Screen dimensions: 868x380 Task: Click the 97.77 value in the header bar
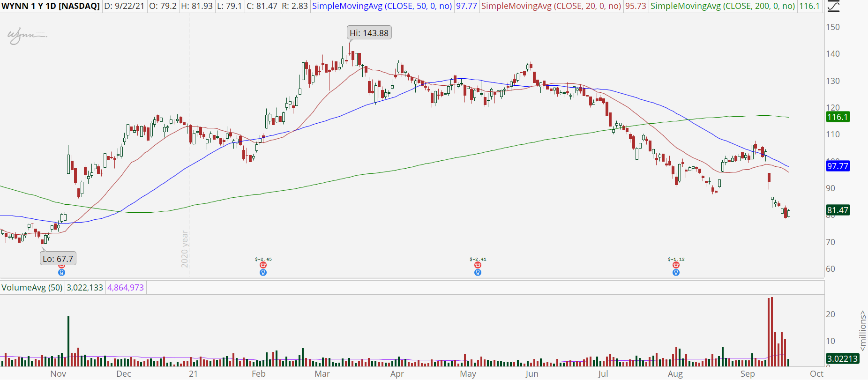466,6
